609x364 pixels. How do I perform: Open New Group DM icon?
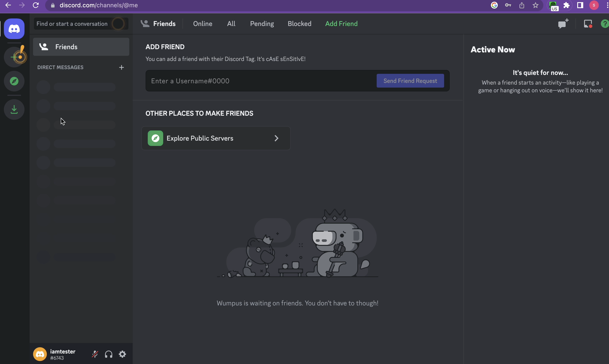563,24
